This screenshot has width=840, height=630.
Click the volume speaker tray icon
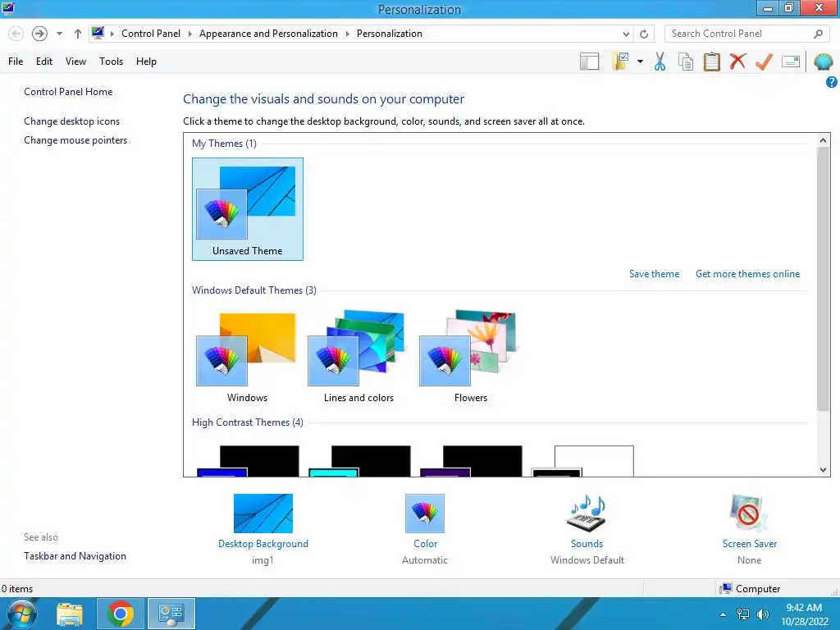pos(763,614)
